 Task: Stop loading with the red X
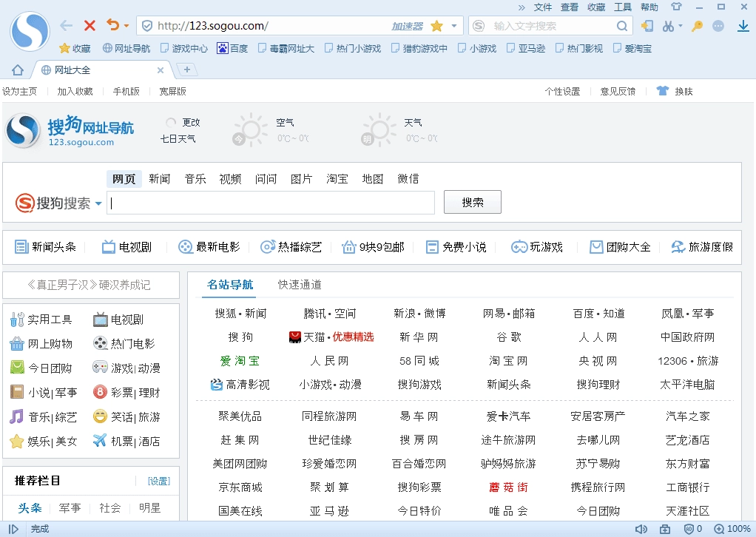[90, 26]
